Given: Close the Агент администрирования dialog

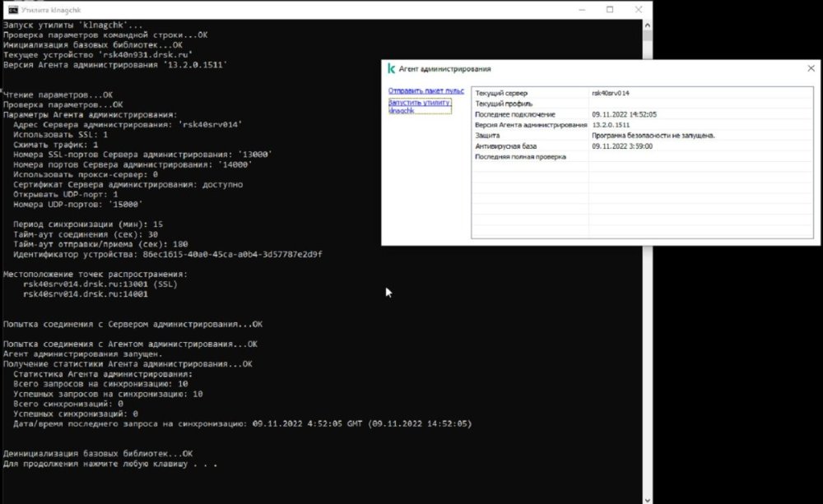Looking at the screenshot, I should (811, 68).
